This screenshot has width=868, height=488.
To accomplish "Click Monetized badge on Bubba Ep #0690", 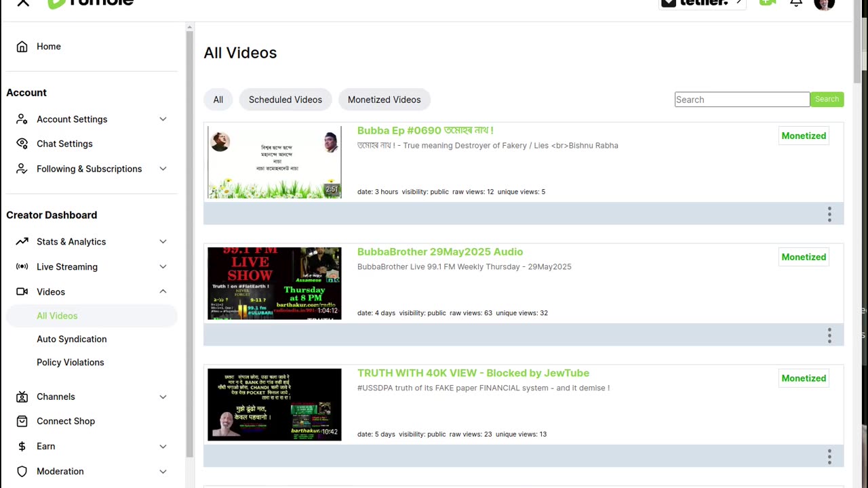I will coord(804,136).
